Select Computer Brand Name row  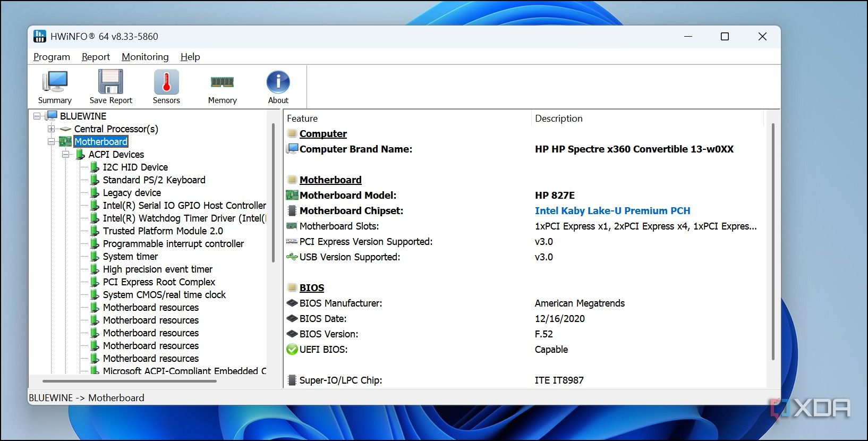[525, 149]
